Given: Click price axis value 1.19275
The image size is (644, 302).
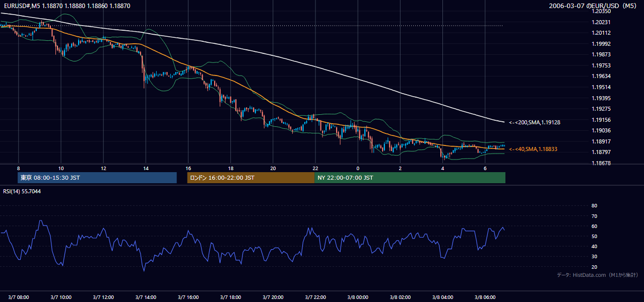Looking at the screenshot, I should pos(601,109).
